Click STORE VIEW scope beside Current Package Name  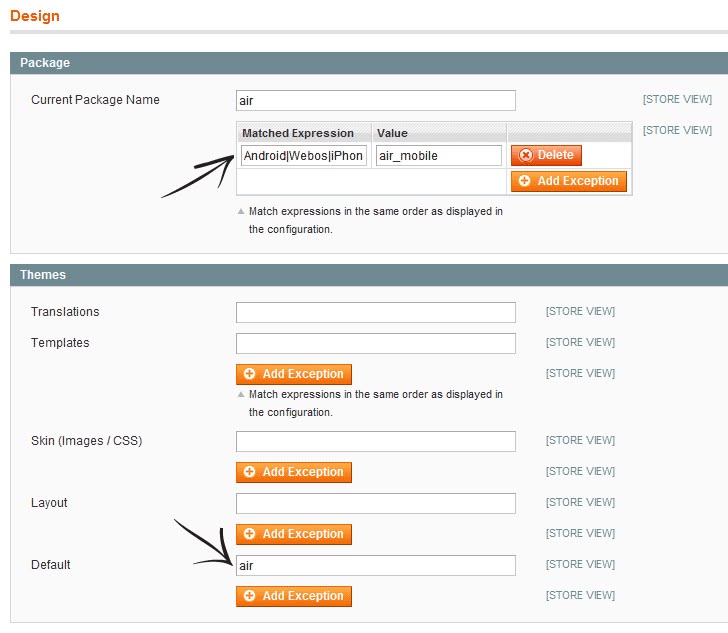pos(677,99)
